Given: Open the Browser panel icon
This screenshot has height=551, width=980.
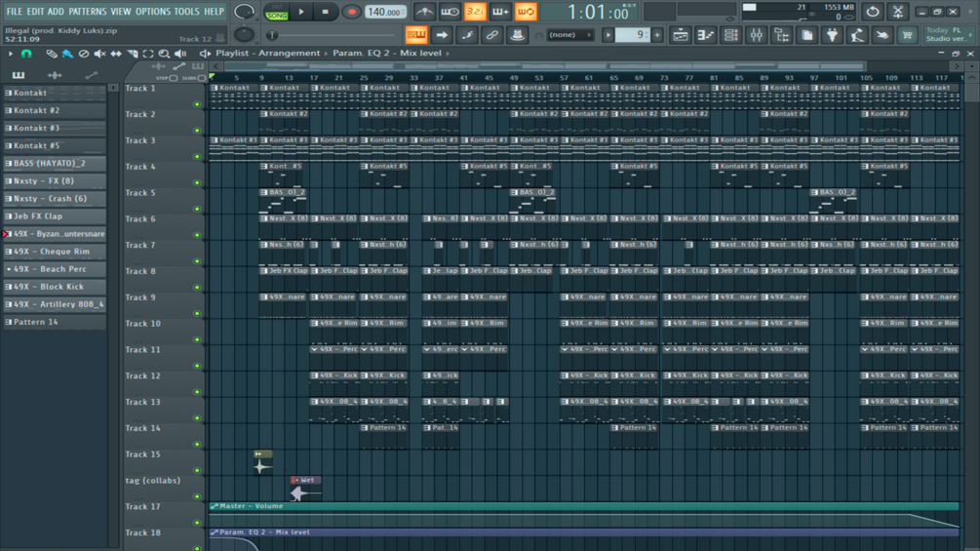Looking at the screenshot, I should click(x=782, y=35).
